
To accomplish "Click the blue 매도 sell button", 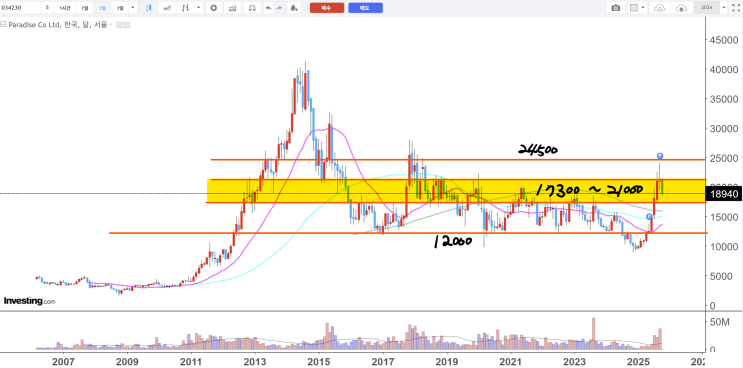I will pyautogui.click(x=365, y=8).
